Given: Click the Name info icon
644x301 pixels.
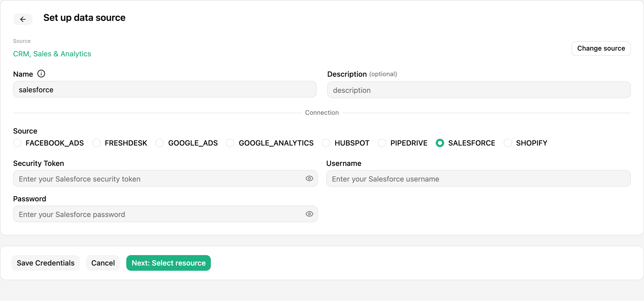Looking at the screenshot, I should (x=41, y=74).
